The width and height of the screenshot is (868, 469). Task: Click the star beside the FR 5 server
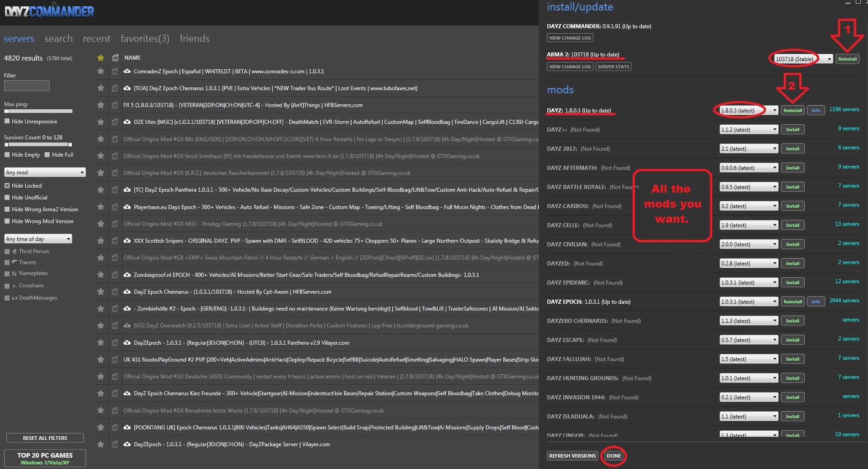[x=101, y=105]
